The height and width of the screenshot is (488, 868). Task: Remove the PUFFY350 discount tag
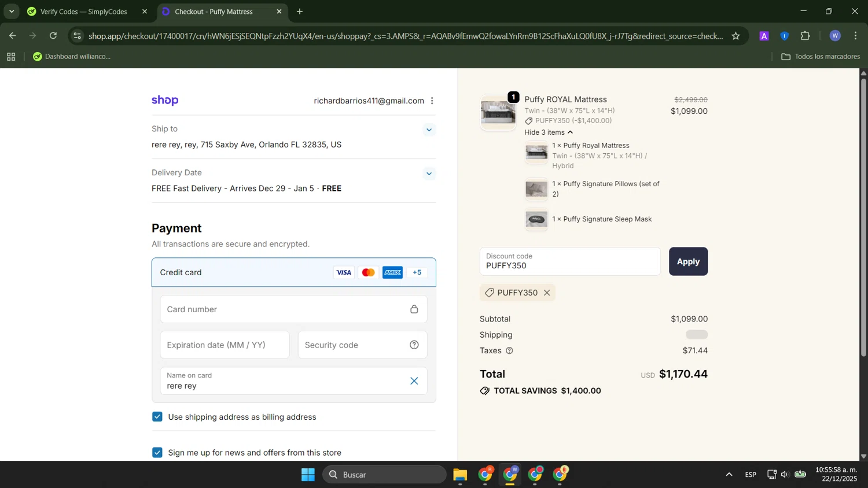tap(547, 293)
